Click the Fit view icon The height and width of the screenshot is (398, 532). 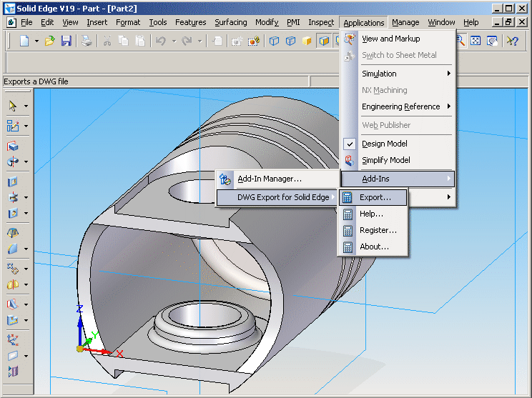tap(476, 41)
